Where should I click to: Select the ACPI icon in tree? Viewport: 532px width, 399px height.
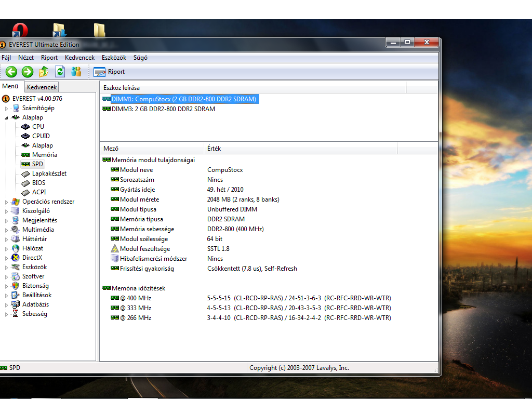coord(25,192)
